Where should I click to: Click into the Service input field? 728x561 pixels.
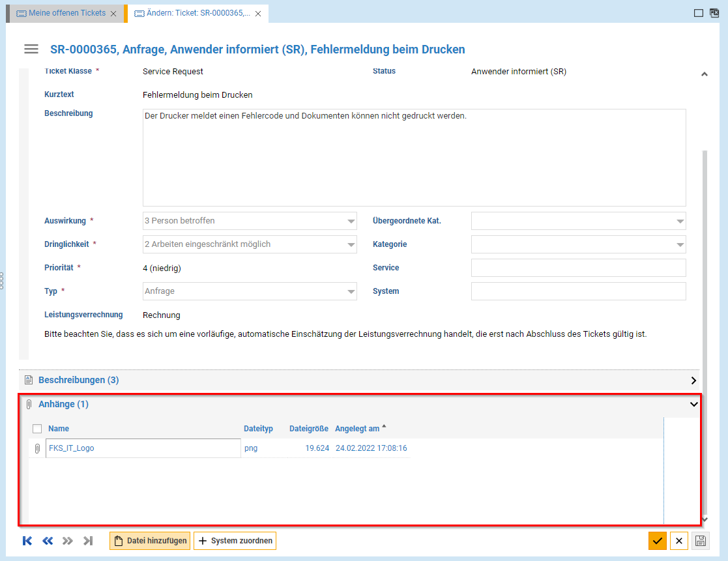point(578,268)
